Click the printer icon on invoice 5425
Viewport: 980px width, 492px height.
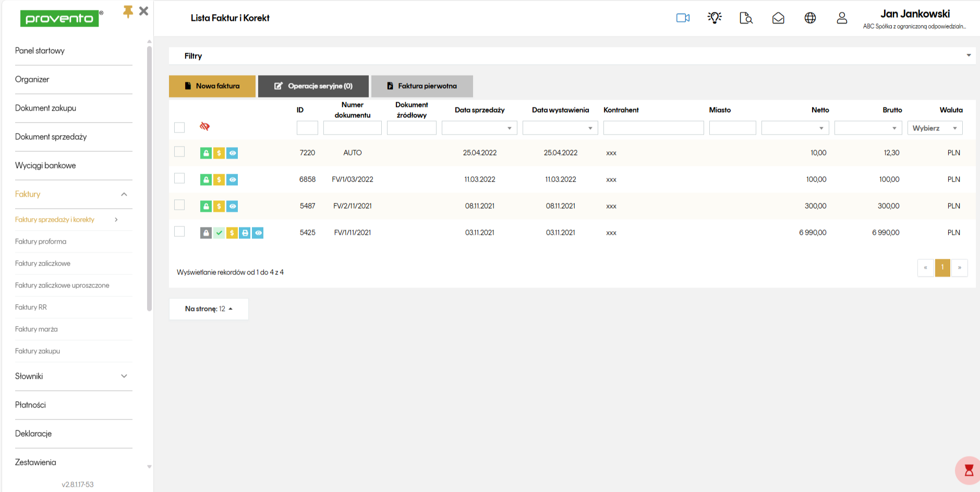[x=245, y=233]
